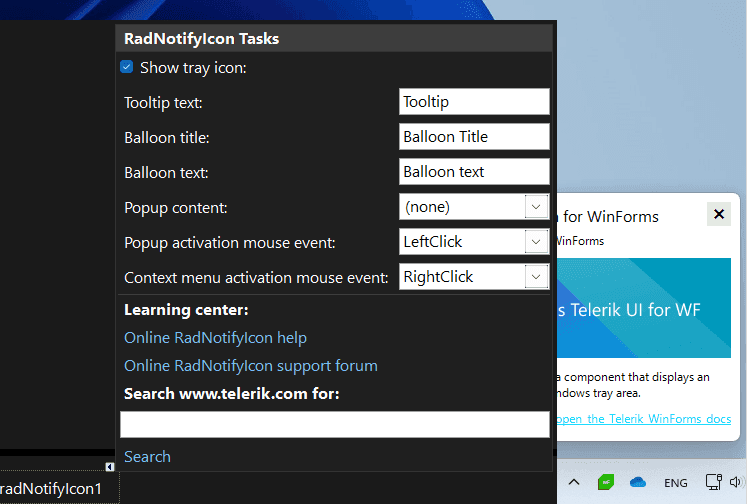
Task: Expand Context menu activation mouse event dropdown
Action: click(x=536, y=277)
